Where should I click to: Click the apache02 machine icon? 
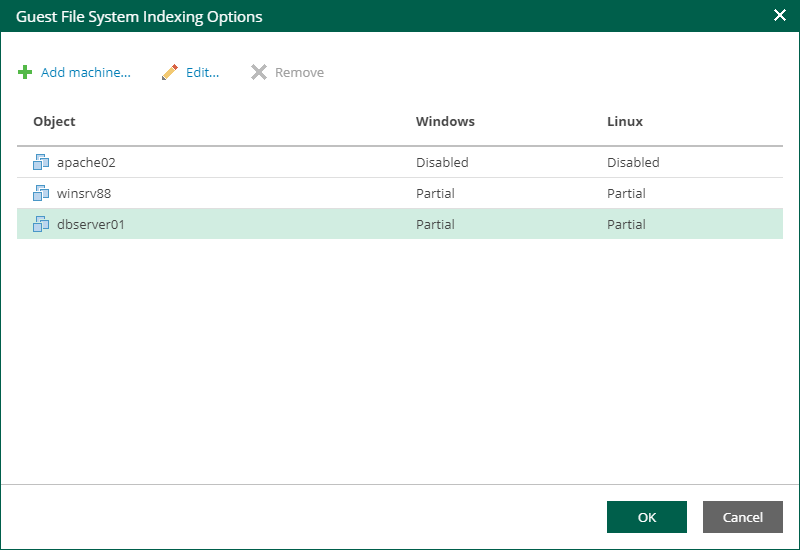tap(41, 162)
